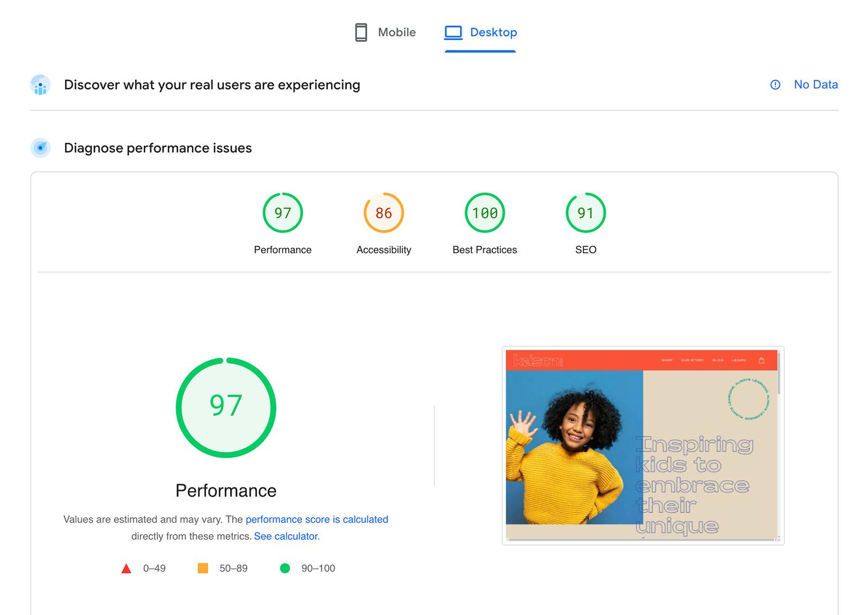The height and width of the screenshot is (615, 868).
Task: Click the info icon beside No Data
Action: (x=775, y=85)
